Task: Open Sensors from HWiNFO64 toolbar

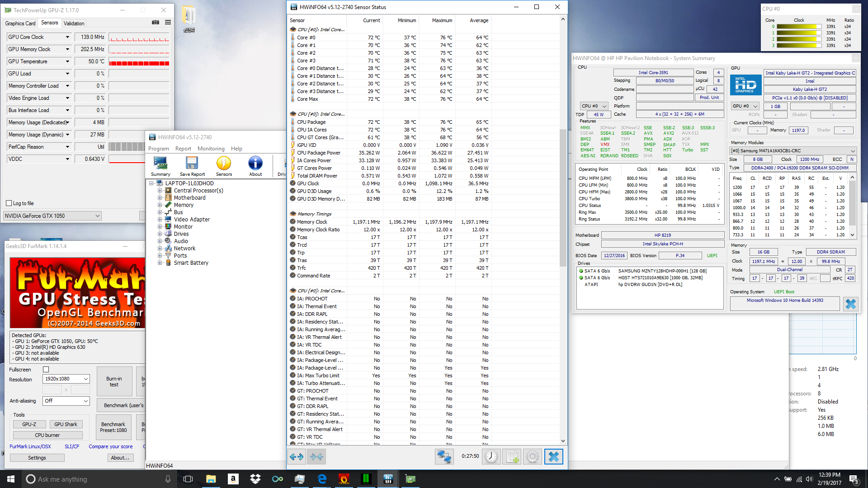Action: pos(224,166)
